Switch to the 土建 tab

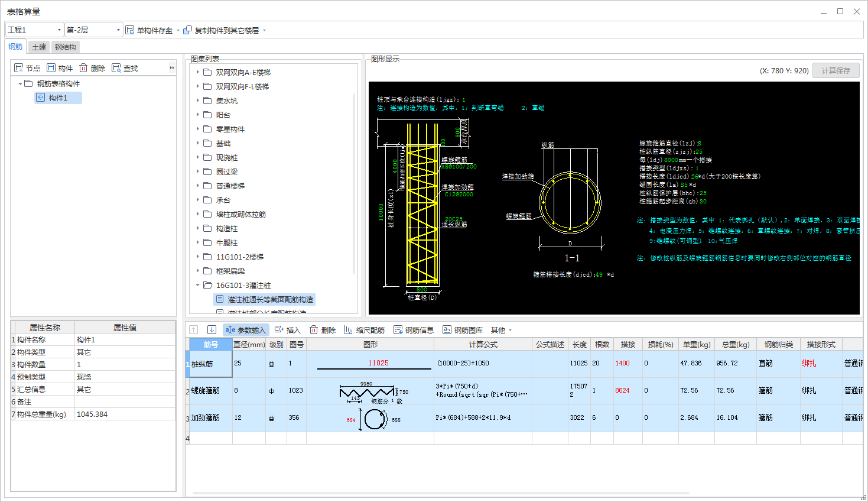pos(39,47)
